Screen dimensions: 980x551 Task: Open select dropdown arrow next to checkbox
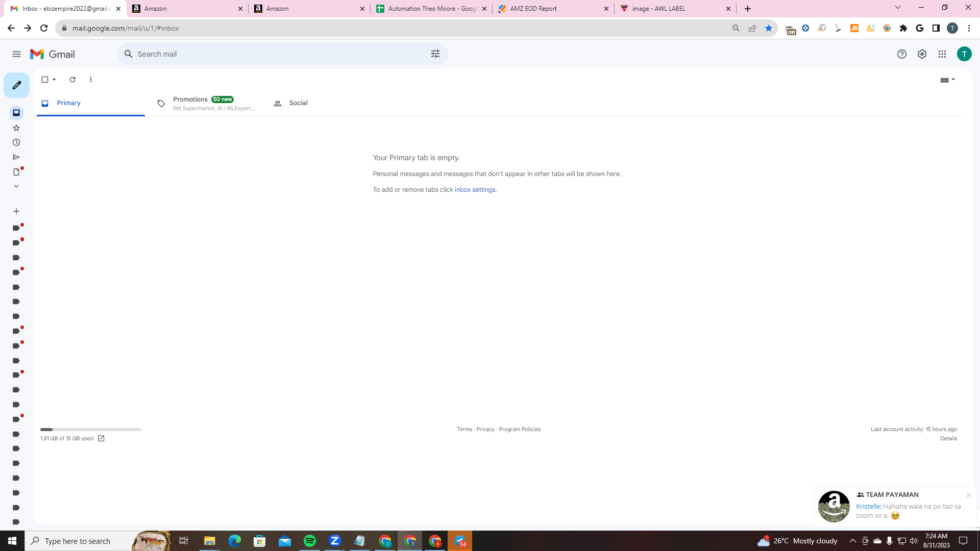coord(54,80)
